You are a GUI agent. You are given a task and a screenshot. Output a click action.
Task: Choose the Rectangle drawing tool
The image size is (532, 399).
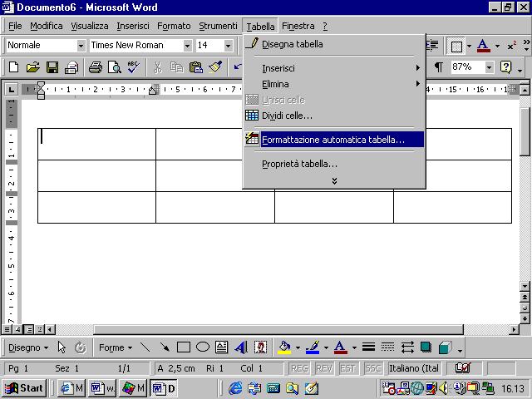[184, 347]
